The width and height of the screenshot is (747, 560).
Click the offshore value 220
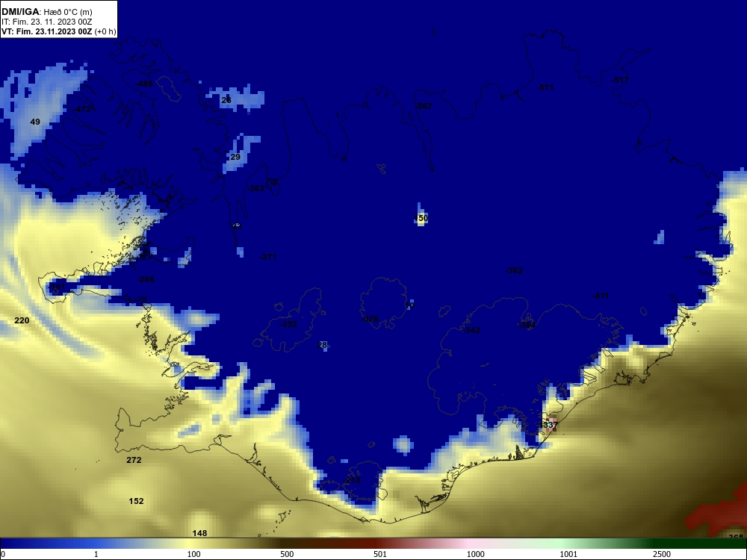22,320
